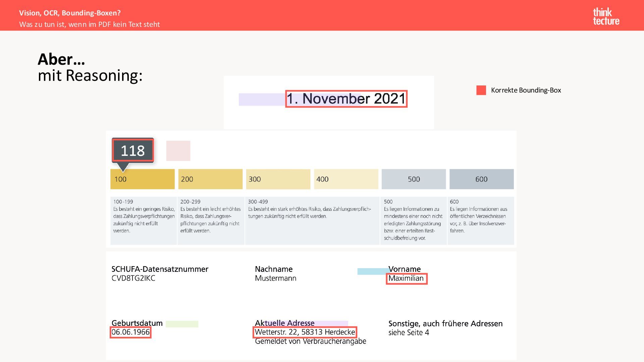
Task: Click the 118 score tooltip marker
Action: pyautogui.click(x=133, y=150)
